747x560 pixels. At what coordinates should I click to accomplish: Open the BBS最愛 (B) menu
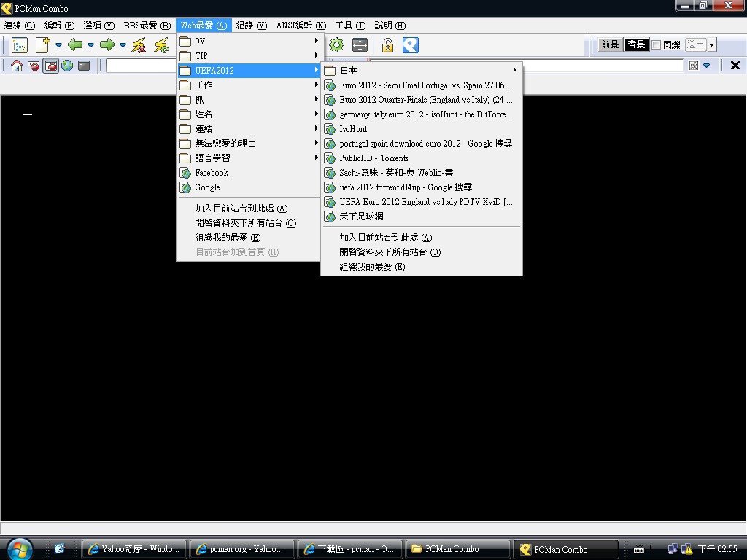(x=147, y=26)
